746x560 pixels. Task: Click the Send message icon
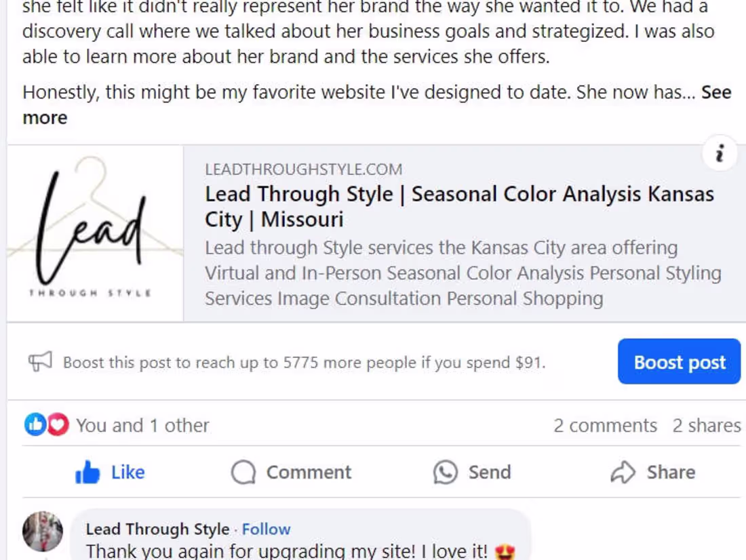445,472
